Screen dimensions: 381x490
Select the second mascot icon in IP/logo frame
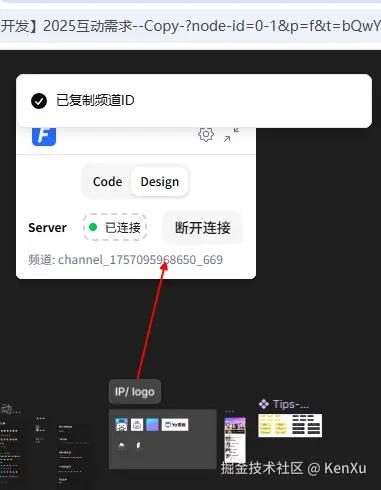coord(137,425)
